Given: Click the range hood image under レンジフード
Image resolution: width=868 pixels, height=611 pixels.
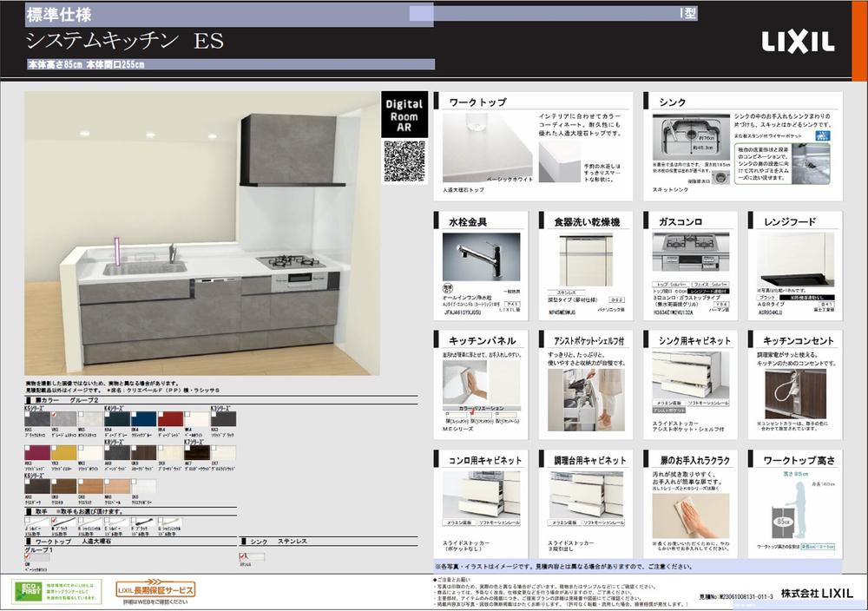Looking at the screenshot, I should click(x=795, y=259).
